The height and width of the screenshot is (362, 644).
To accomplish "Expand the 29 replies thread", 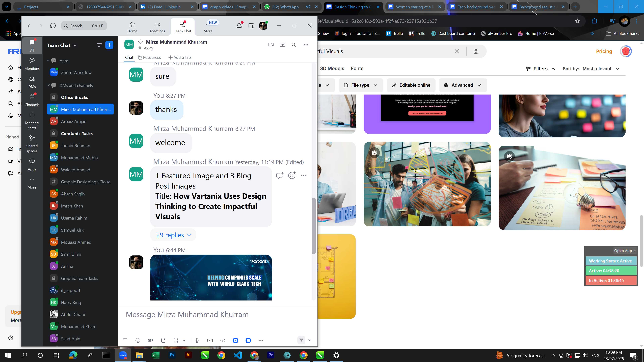I will [173, 235].
